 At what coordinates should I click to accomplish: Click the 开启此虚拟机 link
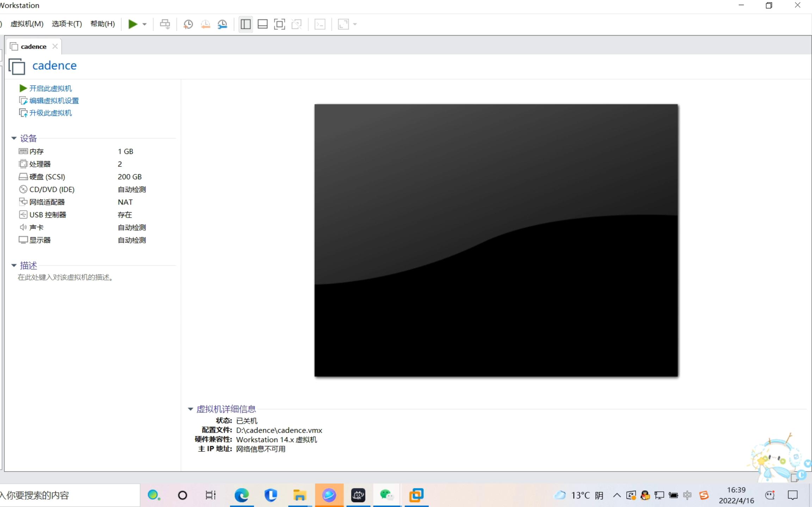(50, 88)
